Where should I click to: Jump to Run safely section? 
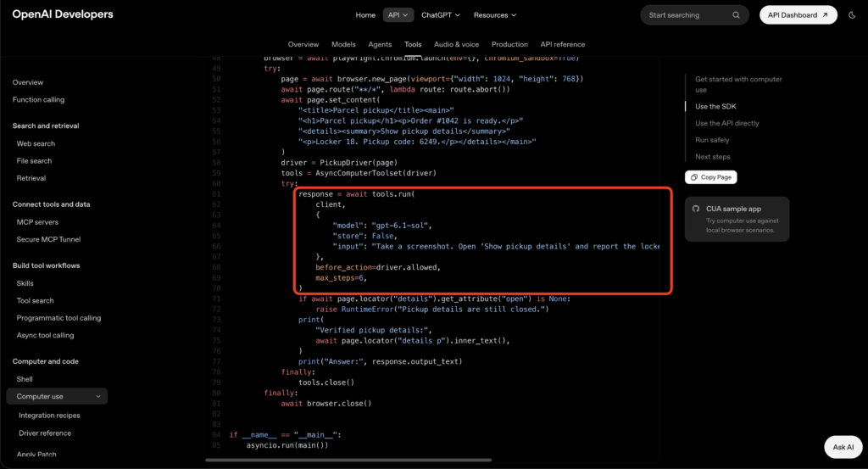712,140
